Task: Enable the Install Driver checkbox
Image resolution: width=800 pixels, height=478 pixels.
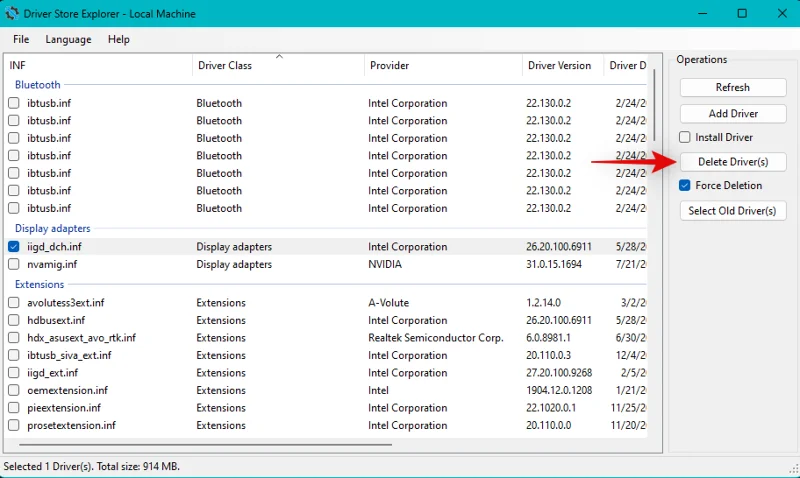Action: (x=685, y=137)
